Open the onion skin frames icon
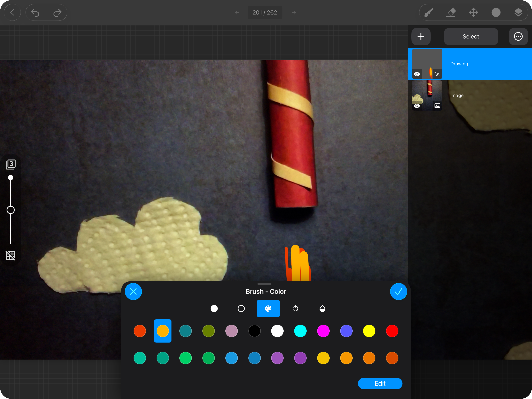The width and height of the screenshot is (532, 399). (11, 164)
